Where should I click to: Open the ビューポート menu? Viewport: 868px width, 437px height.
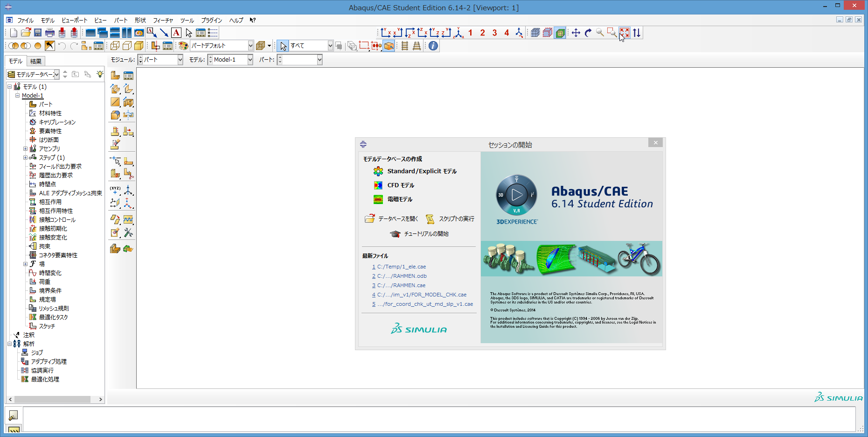click(x=75, y=21)
